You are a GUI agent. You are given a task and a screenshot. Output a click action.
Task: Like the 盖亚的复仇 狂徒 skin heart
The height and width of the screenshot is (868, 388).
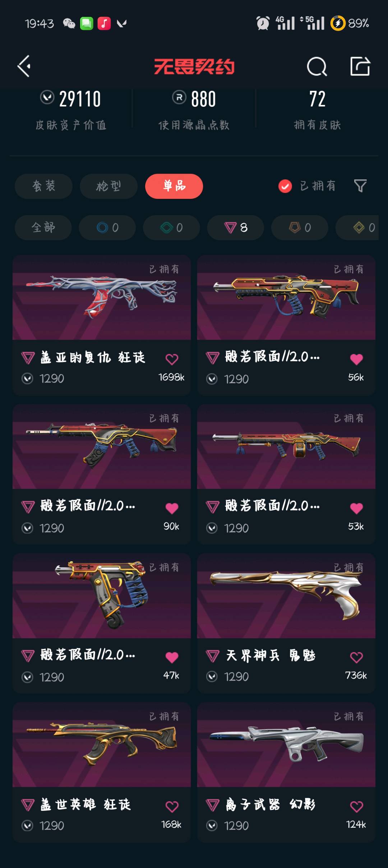click(x=172, y=359)
